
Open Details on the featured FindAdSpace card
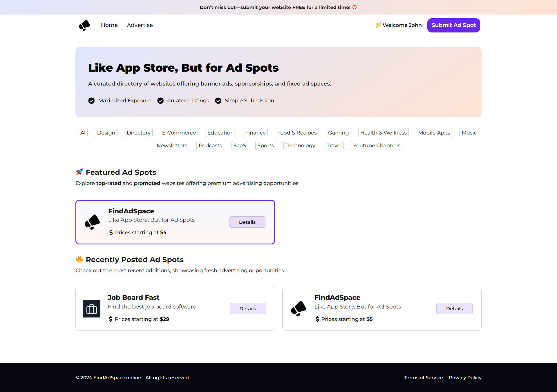[247, 222]
